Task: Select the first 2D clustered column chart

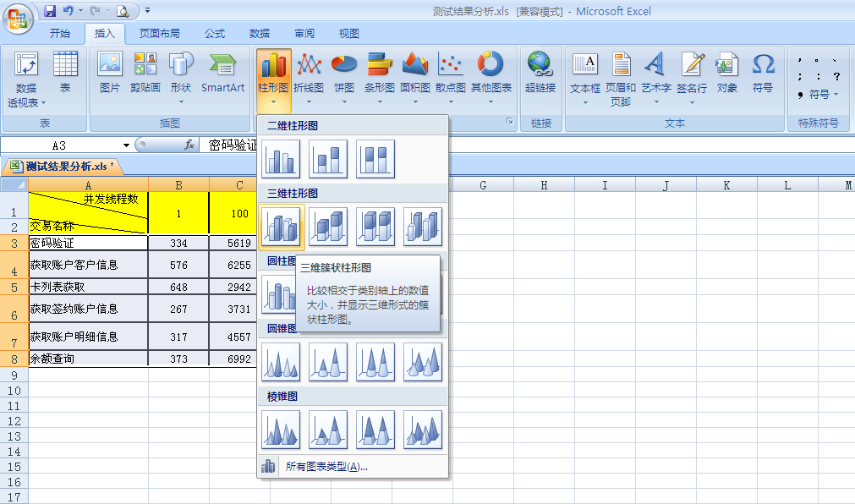Action: click(x=282, y=159)
